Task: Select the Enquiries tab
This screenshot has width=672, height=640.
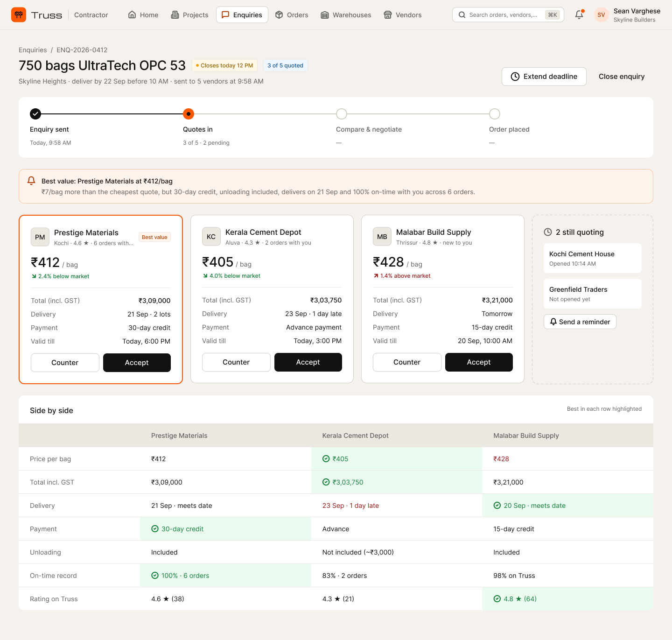Action: pos(242,15)
